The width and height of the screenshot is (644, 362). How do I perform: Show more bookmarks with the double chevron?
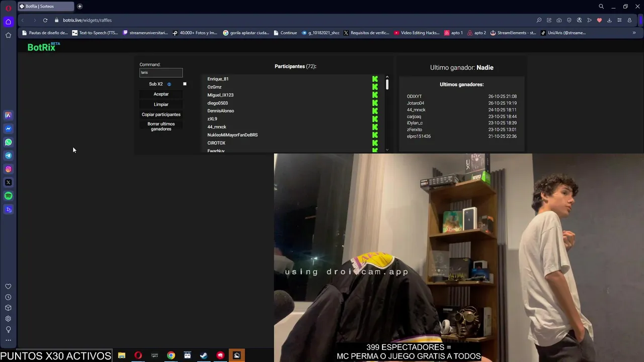click(634, 33)
